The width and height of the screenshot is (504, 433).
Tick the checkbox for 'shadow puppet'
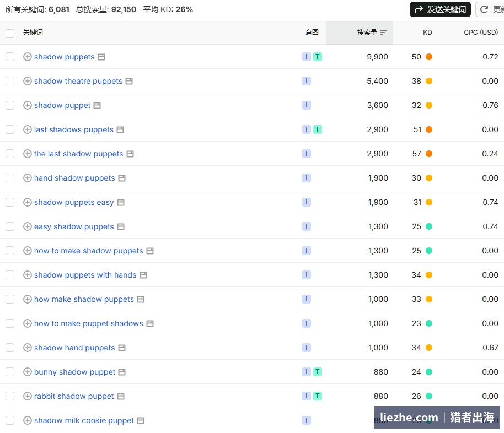pos(10,105)
